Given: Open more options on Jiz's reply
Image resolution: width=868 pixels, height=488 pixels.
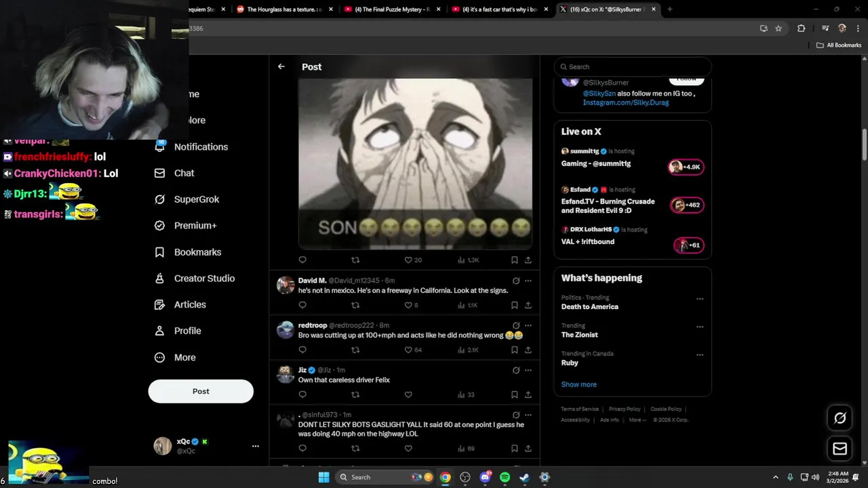Looking at the screenshot, I should click(528, 370).
